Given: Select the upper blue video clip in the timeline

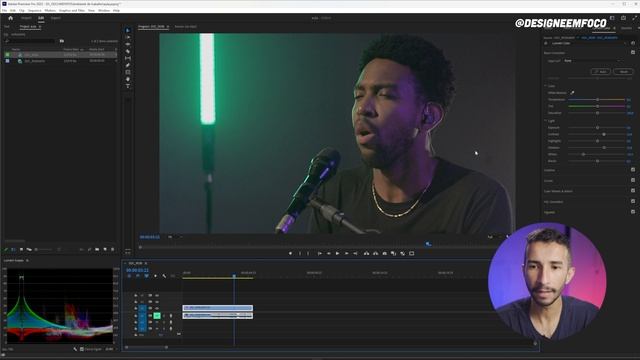Looking at the screenshot, I should [218, 308].
